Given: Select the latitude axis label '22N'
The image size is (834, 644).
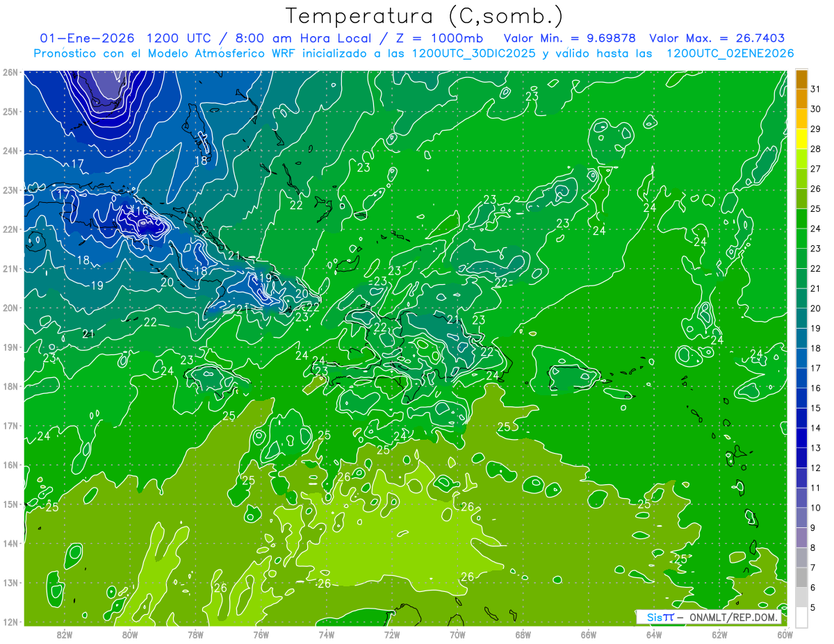Looking at the screenshot, I should point(10,229).
